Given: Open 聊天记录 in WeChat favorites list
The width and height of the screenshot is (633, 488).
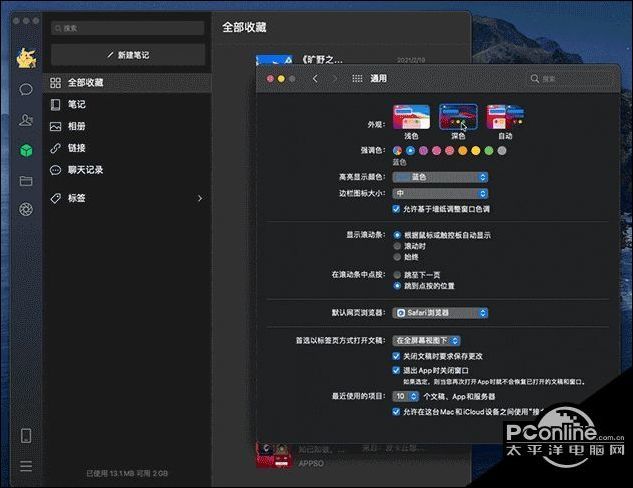Looking at the screenshot, I should tap(127, 170).
